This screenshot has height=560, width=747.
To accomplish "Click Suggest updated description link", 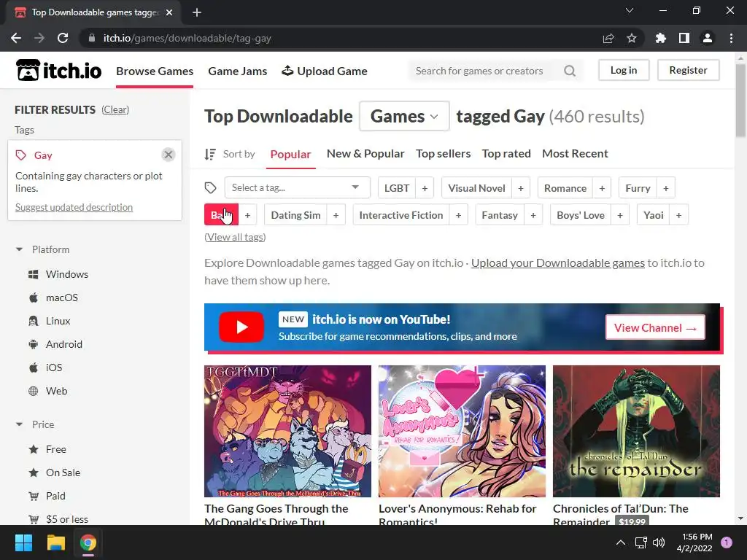I will click(74, 207).
